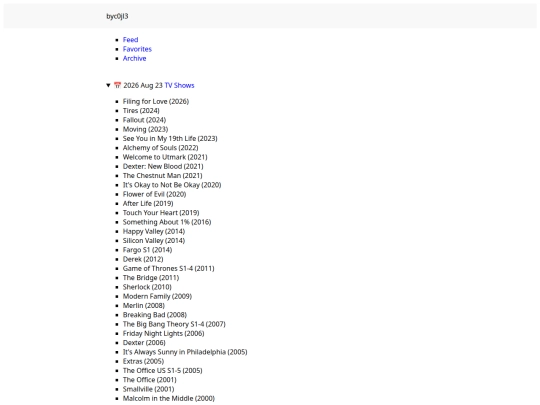The image size is (540, 405).
Task: Select the text 'Extras (2005)'
Action: click(143, 362)
